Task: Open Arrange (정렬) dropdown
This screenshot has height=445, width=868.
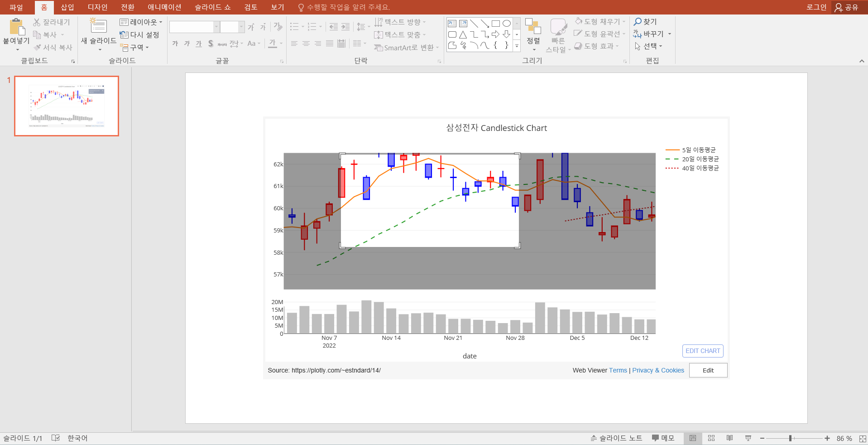Action: pyautogui.click(x=533, y=35)
